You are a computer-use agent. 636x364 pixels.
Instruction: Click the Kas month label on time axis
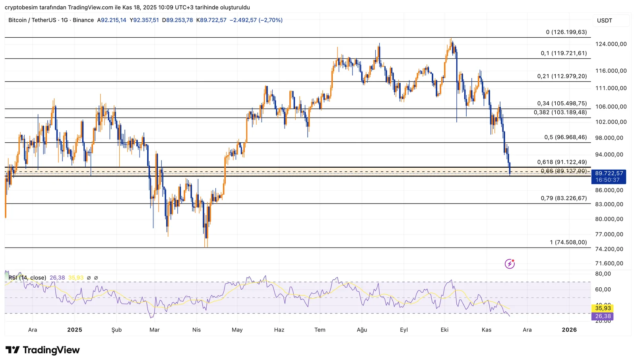(x=487, y=330)
